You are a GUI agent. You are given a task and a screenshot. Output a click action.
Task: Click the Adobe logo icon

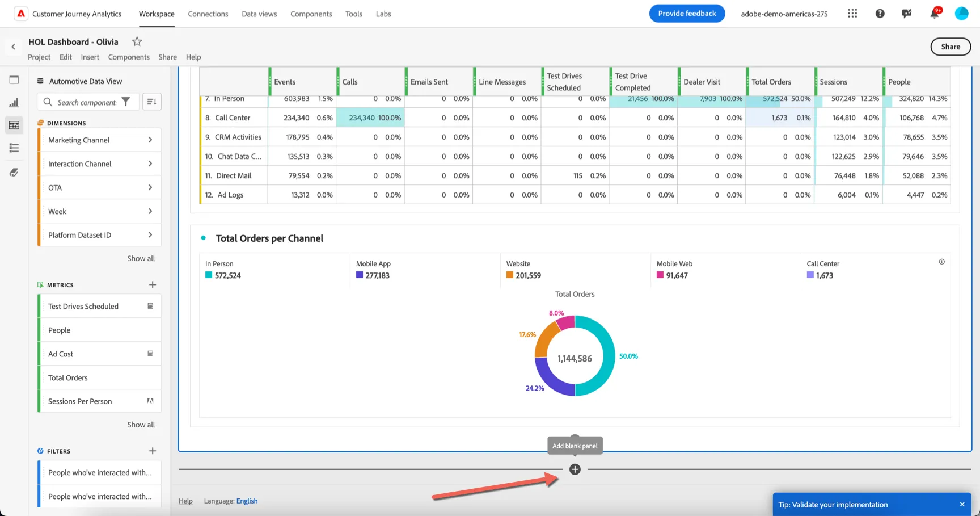(x=21, y=14)
